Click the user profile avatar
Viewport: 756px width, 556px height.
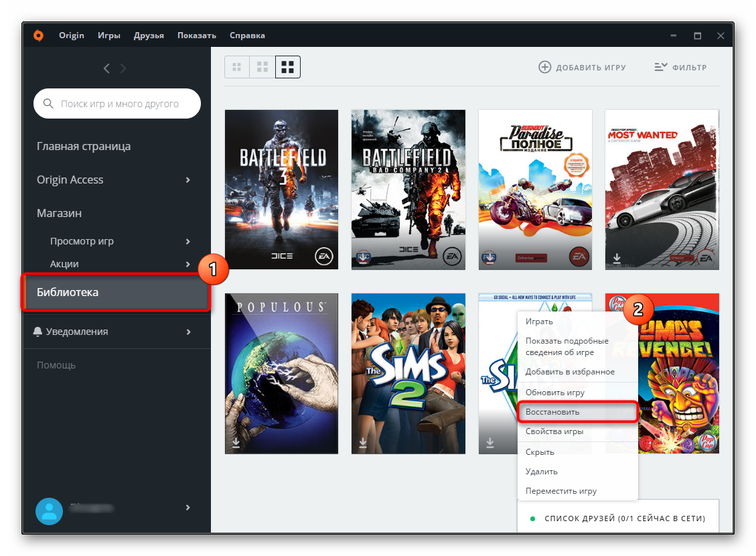(x=49, y=511)
